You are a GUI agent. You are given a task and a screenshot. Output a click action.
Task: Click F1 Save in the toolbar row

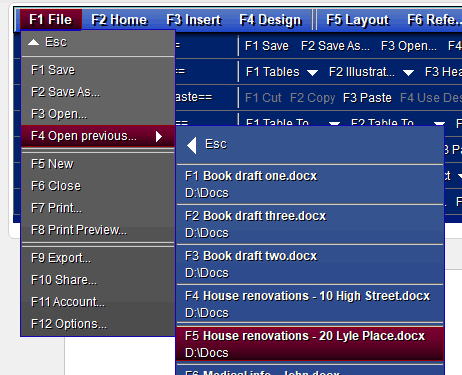click(267, 46)
